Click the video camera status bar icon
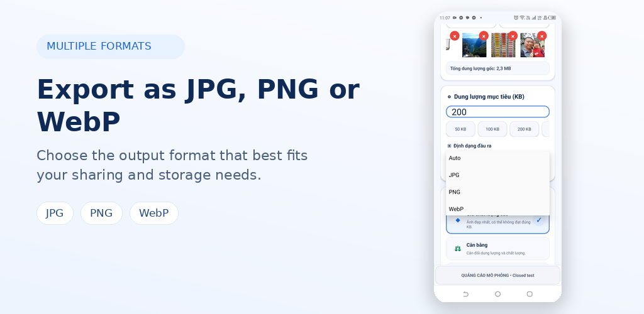This screenshot has height=314, width=644. (x=455, y=18)
